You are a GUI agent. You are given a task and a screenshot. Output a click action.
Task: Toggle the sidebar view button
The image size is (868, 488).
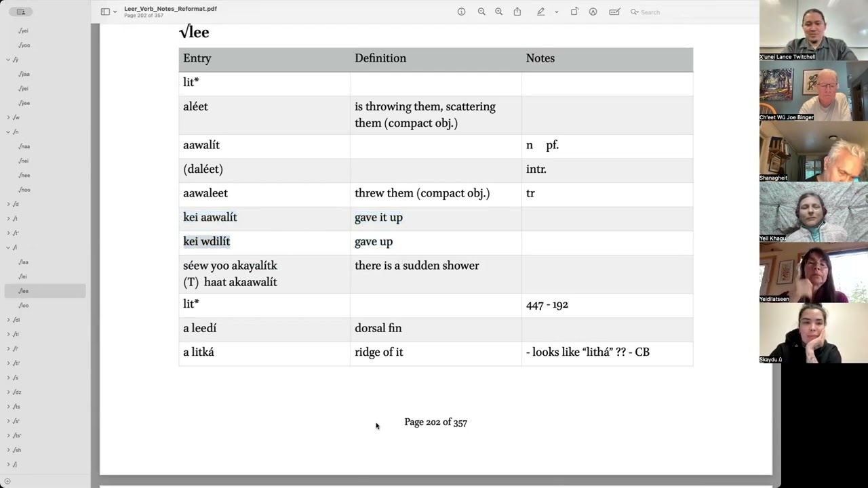pyautogui.click(x=105, y=12)
